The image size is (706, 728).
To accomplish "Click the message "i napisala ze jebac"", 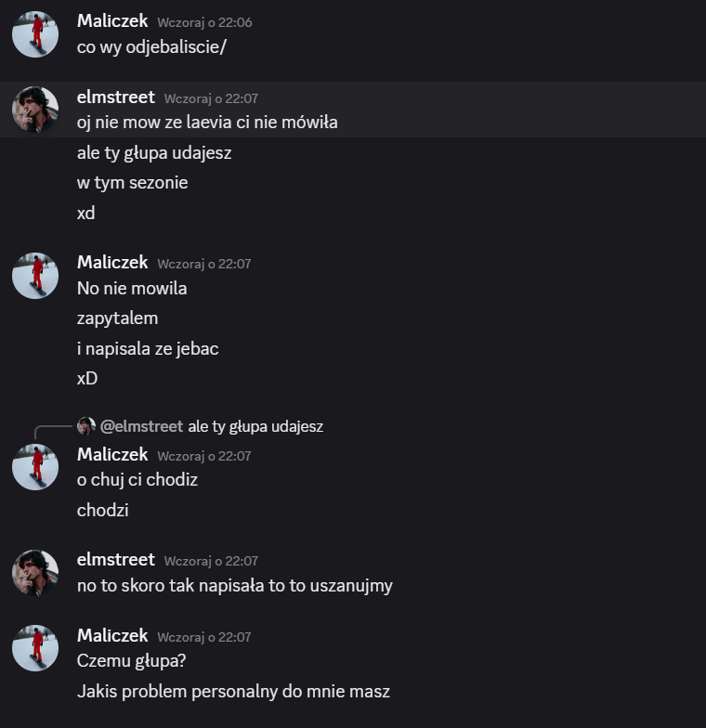I will pos(148,348).
